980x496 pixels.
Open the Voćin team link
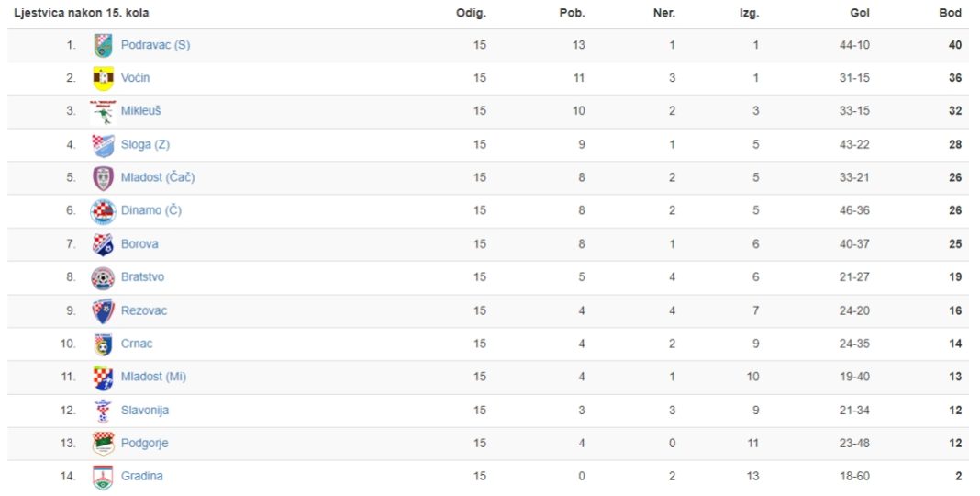[136, 78]
